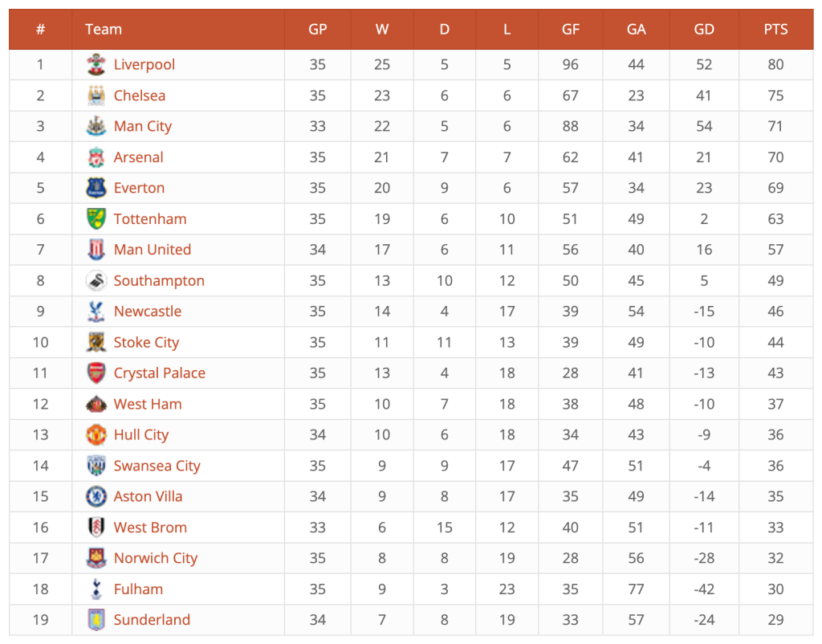Click the crest icon next to Hull City

coord(96,434)
